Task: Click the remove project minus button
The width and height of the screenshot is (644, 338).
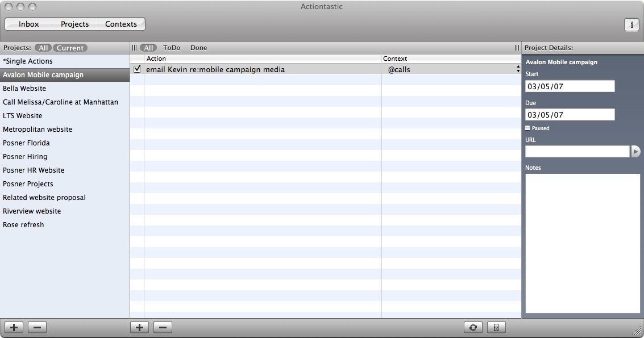Action: click(x=37, y=328)
